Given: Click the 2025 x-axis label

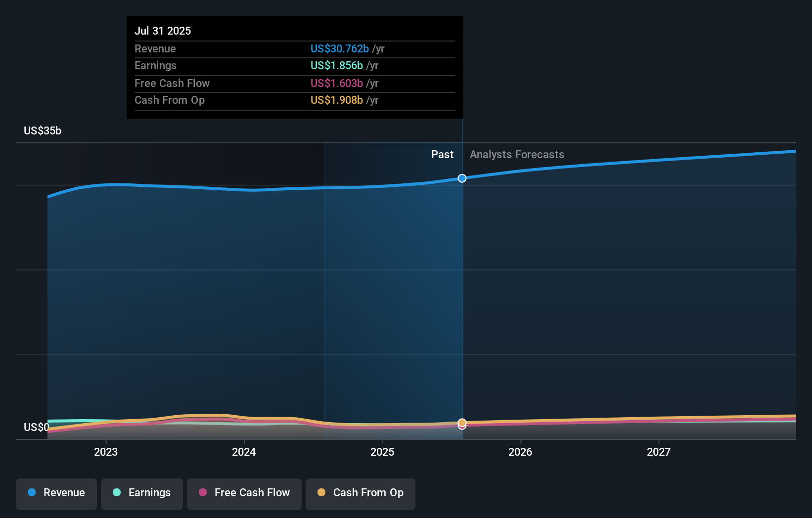Looking at the screenshot, I should click(x=382, y=452).
